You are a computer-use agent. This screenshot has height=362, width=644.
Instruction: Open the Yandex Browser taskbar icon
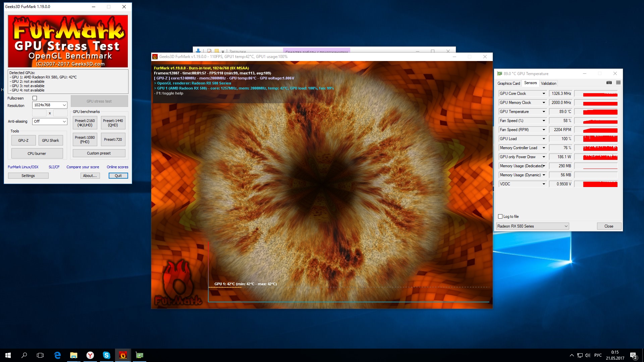pos(90,355)
